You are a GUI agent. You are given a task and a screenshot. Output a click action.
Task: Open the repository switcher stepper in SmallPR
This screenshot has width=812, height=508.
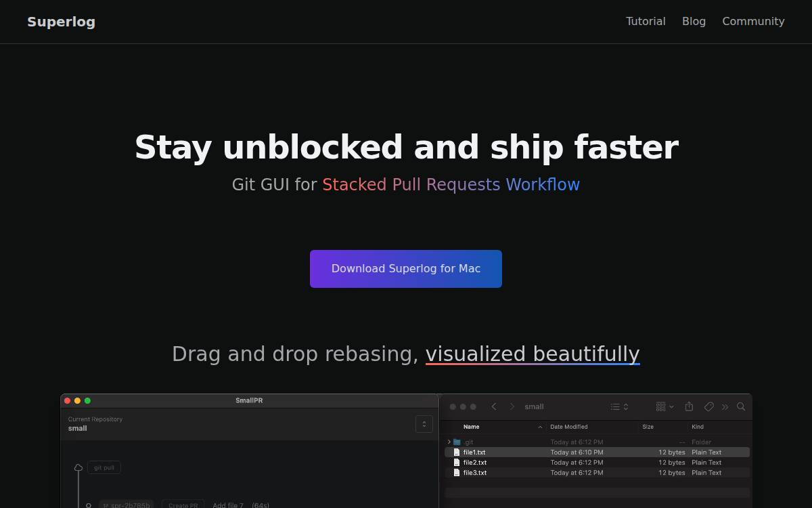[x=424, y=424]
